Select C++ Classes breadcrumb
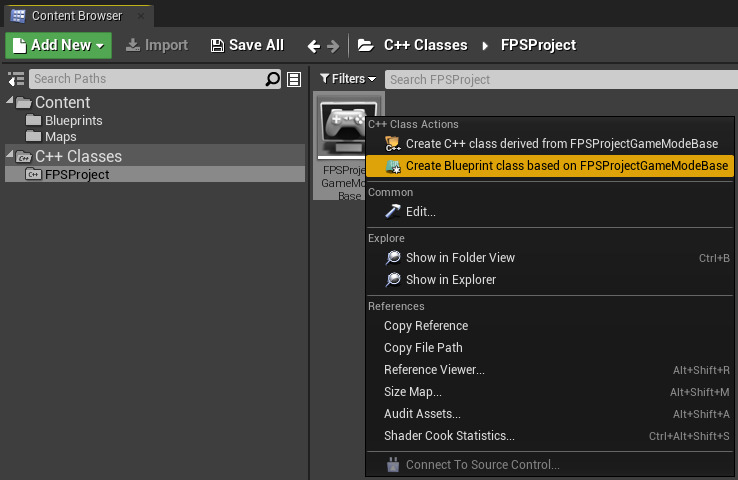 (425, 45)
